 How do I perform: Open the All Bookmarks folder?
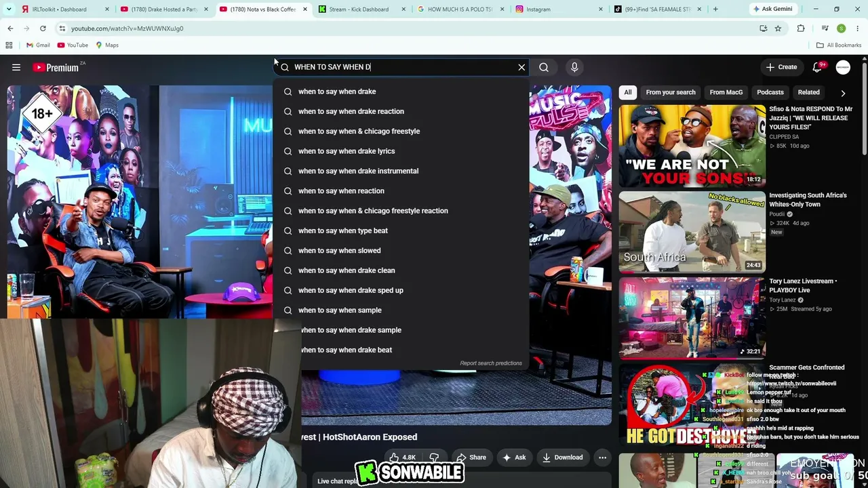[x=839, y=45]
